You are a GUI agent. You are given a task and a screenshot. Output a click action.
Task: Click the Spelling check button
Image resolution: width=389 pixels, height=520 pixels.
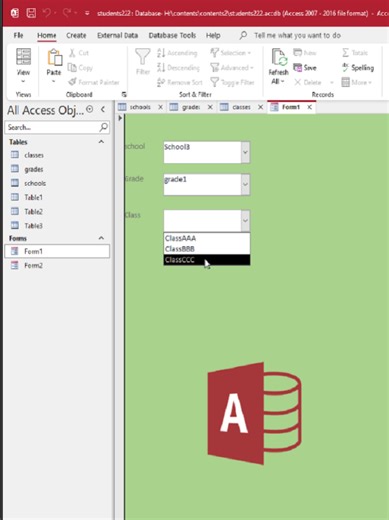pos(358,68)
